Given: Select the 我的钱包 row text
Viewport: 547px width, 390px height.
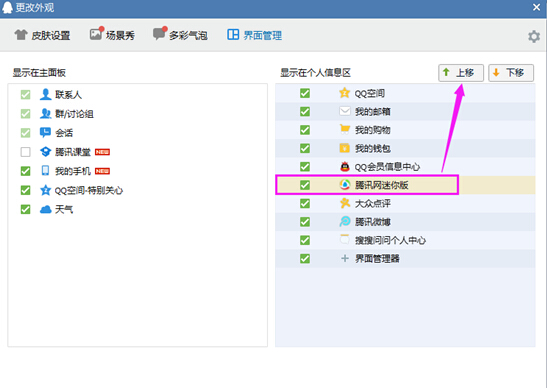Looking at the screenshot, I should [373, 149].
